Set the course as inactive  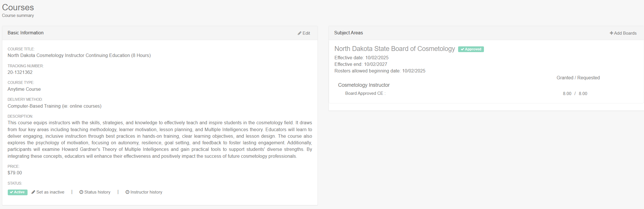click(50, 192)
